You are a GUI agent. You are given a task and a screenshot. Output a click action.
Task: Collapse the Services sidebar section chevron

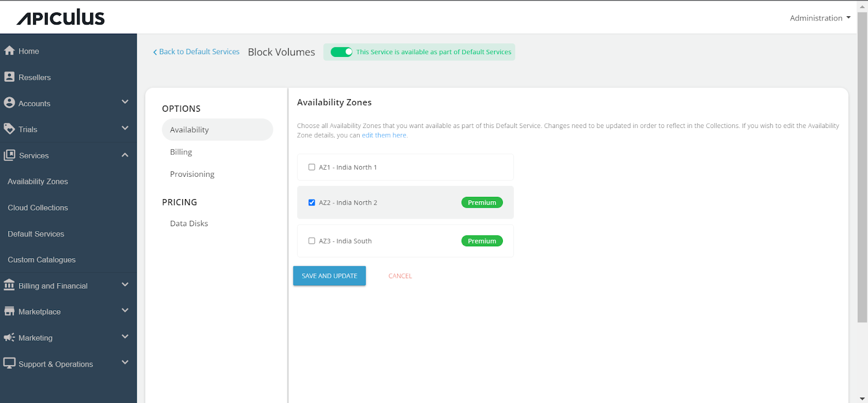125,155
